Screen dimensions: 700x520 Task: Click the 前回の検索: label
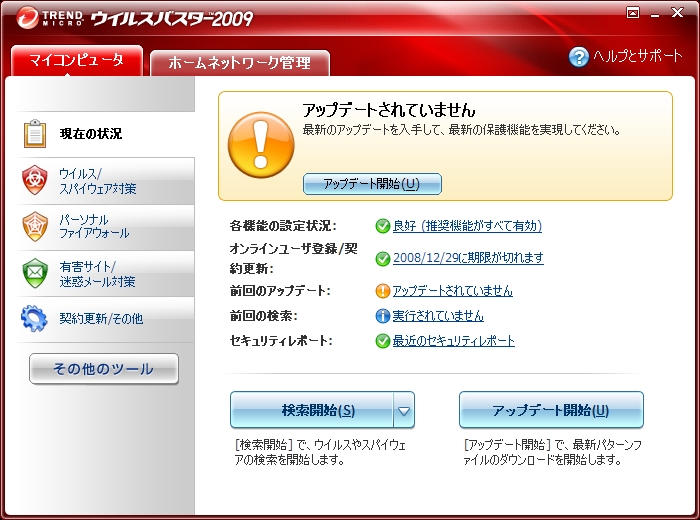(x=263, y=316)
